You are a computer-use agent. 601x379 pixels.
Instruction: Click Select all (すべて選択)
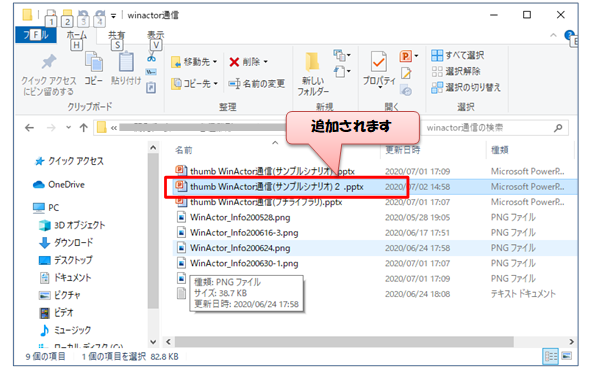pos(458,56)
